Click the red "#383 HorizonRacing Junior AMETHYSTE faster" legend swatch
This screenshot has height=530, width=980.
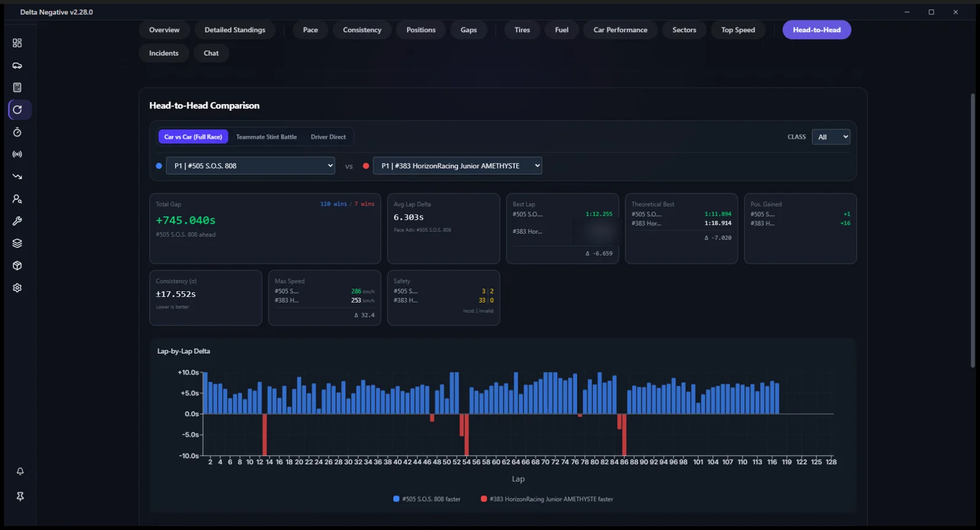point(484,499)
